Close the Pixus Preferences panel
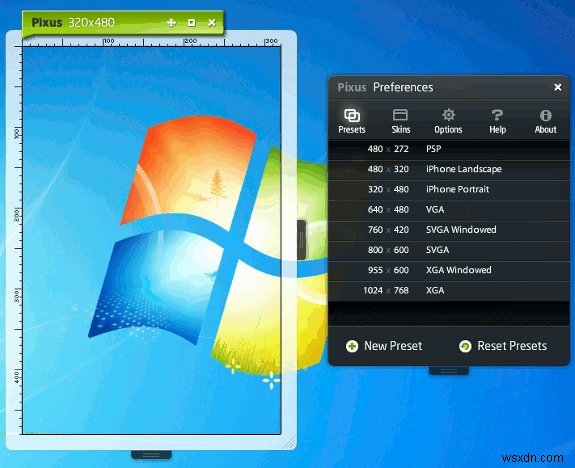Screen dimensions: 575x468 (x=558, y=87)
